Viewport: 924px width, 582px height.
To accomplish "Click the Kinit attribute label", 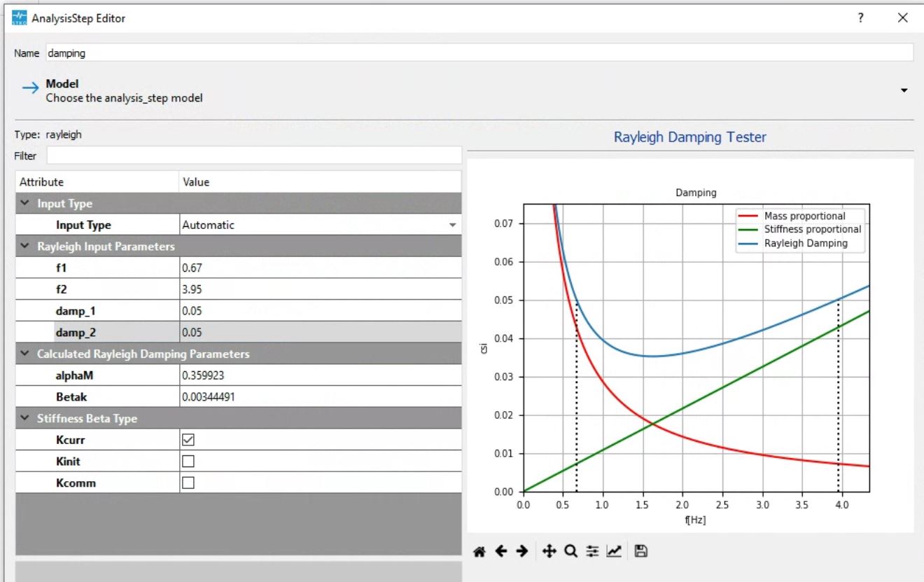I will pyautogui.click(x=68, y=462).
